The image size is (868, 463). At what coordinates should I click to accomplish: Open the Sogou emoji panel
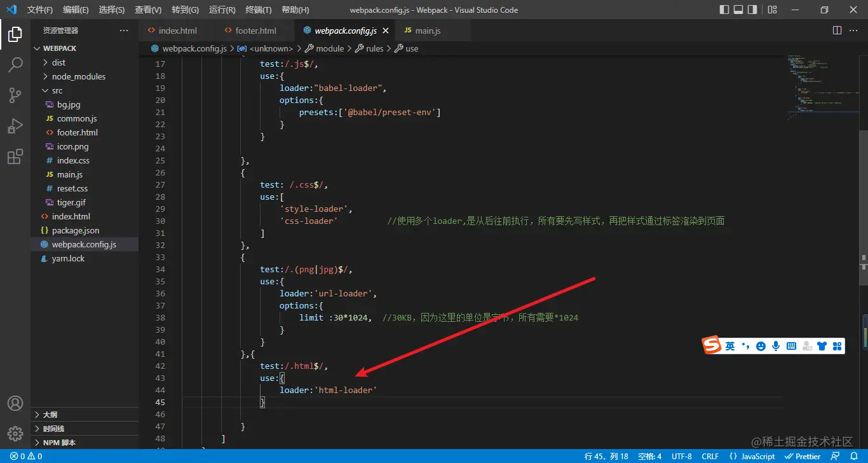pos(761,346)
